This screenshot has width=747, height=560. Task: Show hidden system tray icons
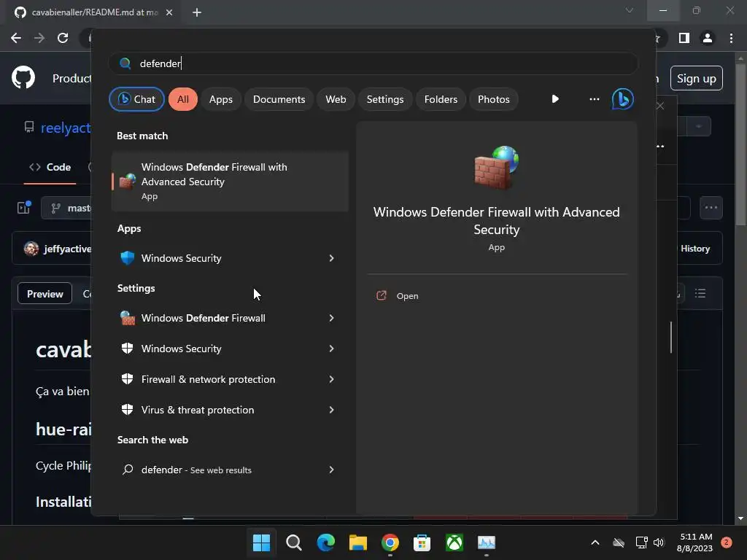(x=595, y=542)
